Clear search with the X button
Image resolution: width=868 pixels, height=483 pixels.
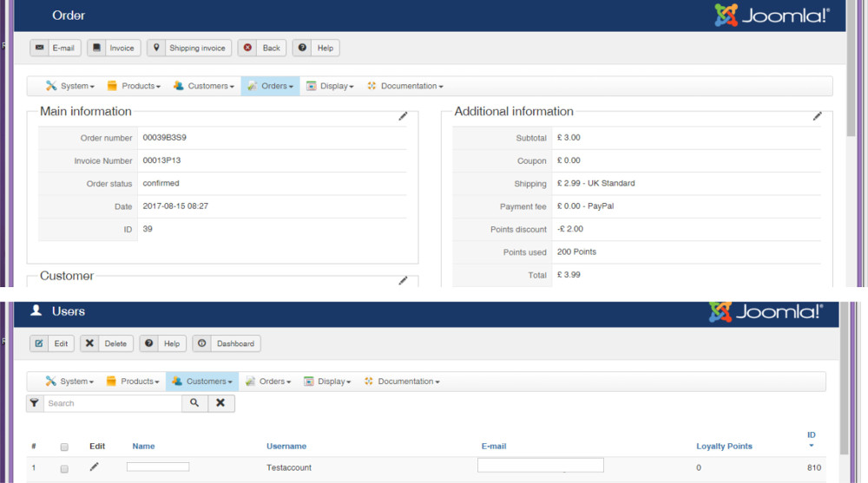(x=220, y=403)
